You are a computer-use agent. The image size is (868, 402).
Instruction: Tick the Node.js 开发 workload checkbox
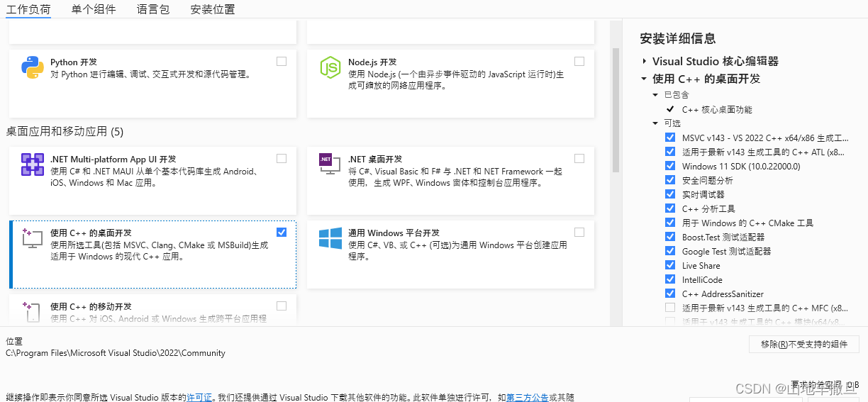(579, 62)
